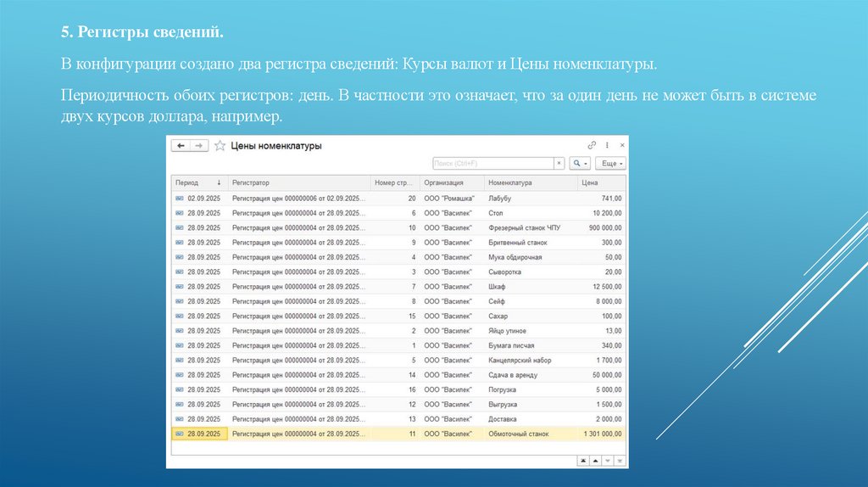This screenshot has width=868, height=487.
Task: Click the price 10 200,00
Action: [607, 213]
